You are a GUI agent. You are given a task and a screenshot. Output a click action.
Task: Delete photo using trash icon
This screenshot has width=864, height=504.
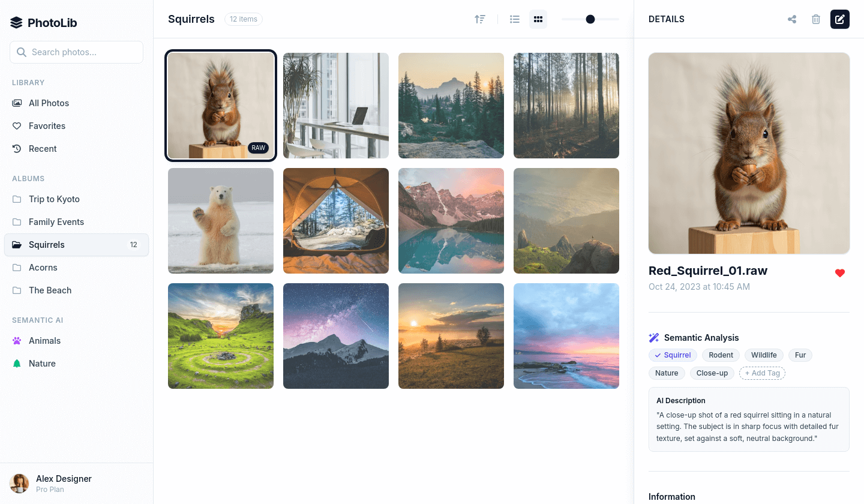816,19
